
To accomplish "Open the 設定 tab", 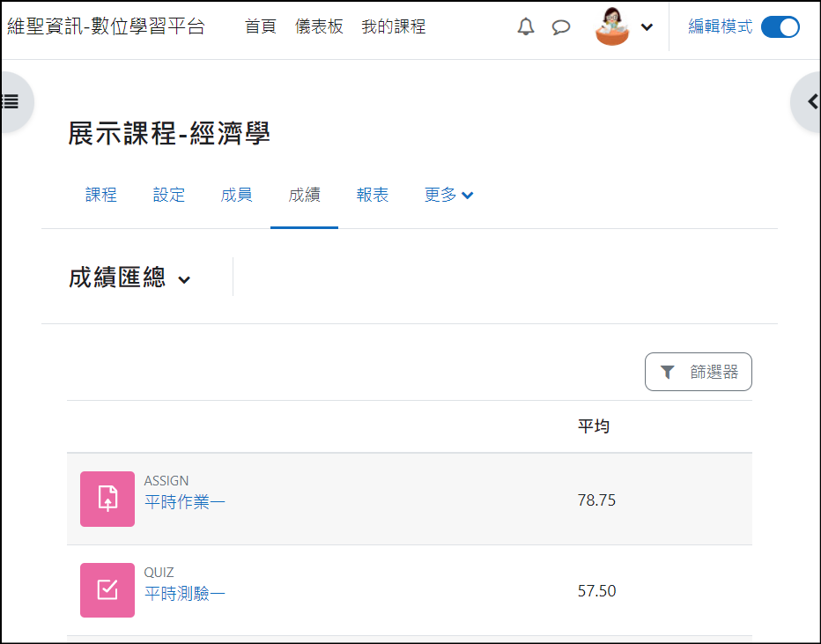I will [169, 196].
